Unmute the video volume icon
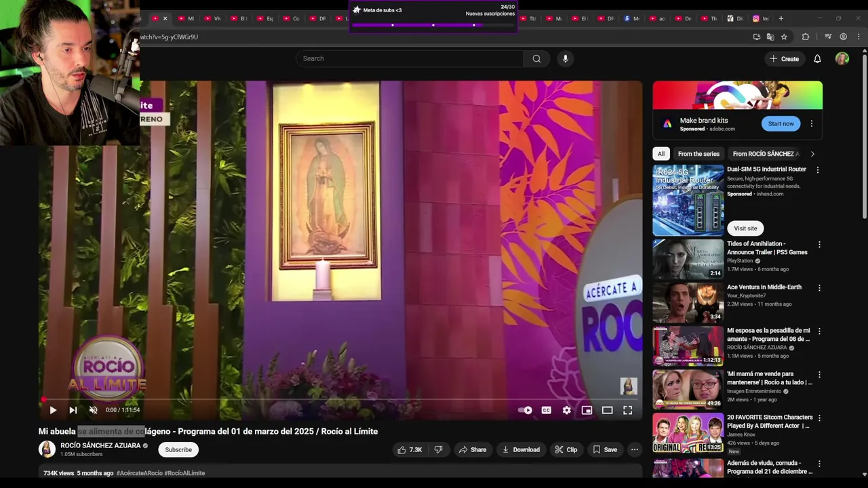The height and width of the screenshot is (488, 868). click(x=94, y=410)
